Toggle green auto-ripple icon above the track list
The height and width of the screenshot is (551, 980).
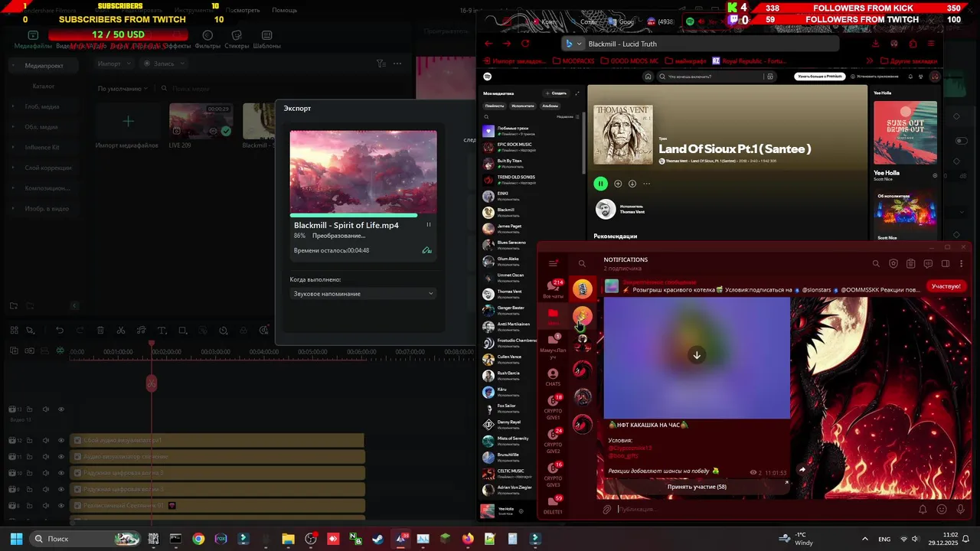(60, 350)
